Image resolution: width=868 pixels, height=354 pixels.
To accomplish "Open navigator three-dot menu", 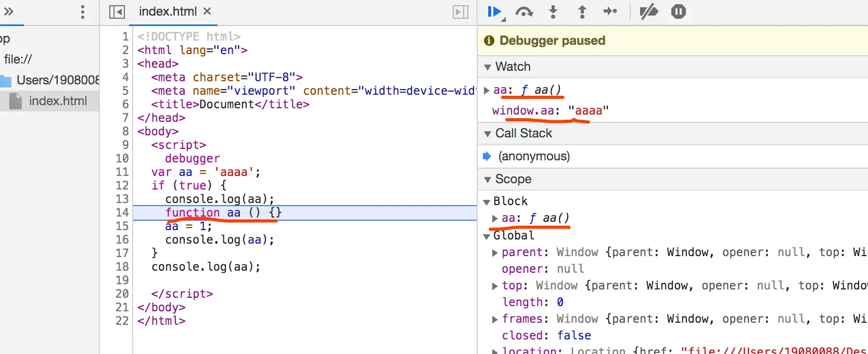I will click(82, 12).
